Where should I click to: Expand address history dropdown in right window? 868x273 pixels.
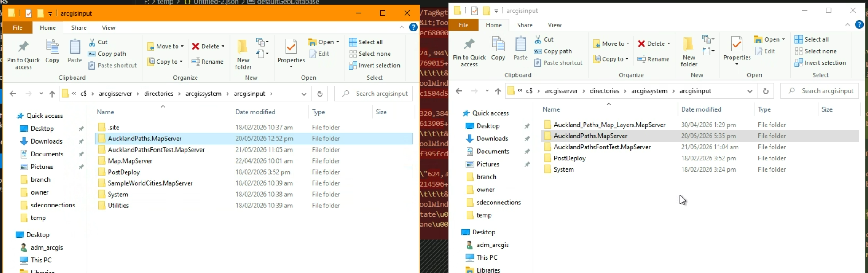point(750,91)
